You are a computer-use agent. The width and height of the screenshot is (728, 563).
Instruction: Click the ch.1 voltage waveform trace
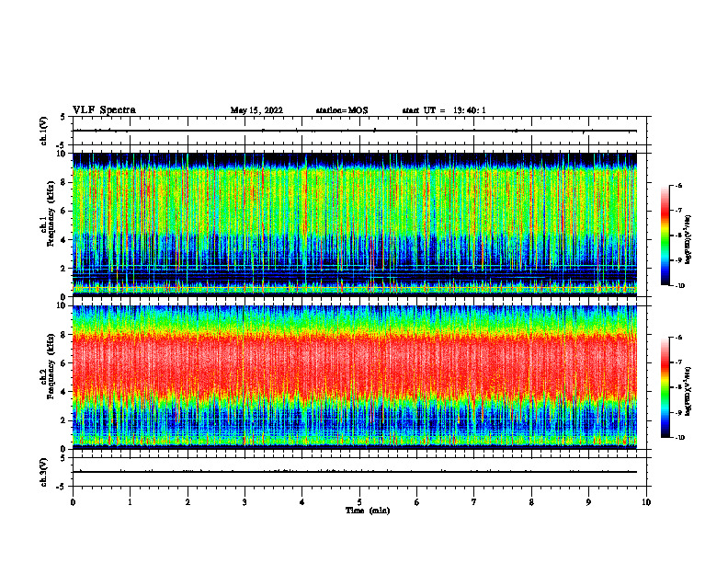click(355, 131)
